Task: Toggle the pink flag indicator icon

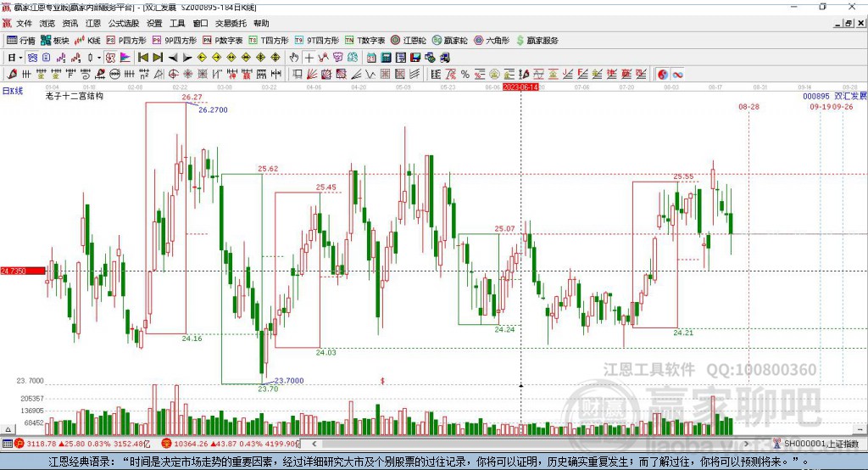Action: pos(125,58)
